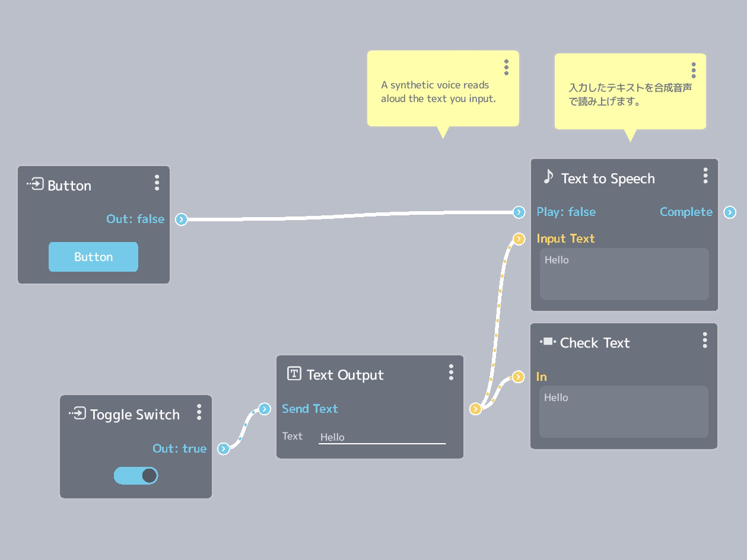The height and width of the screenshot is (560, 747).
Task: Select the Send Text input port
Action: [265, 409]
